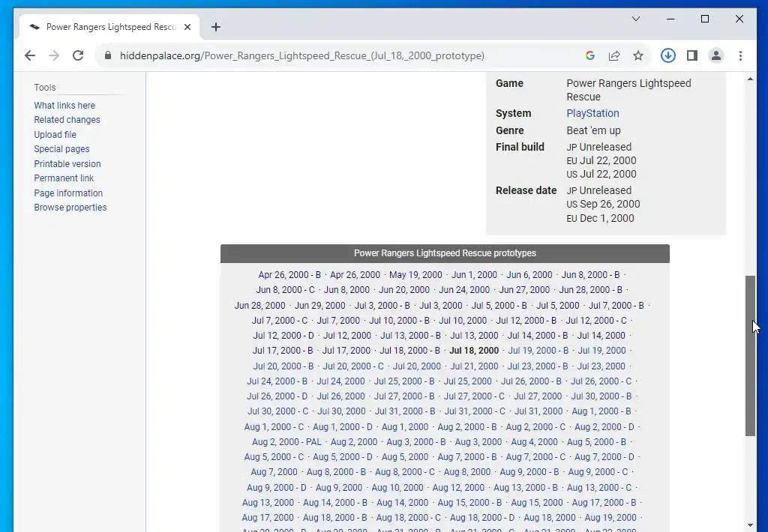
Task: Click the Sep 26, 2000 US release date text
Action: tap(610, 204)
